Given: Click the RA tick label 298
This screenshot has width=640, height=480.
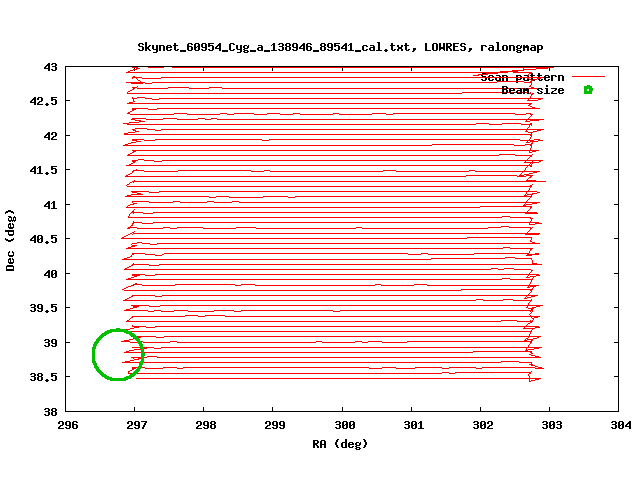Looking at the screenshot, I should point(206,425).
